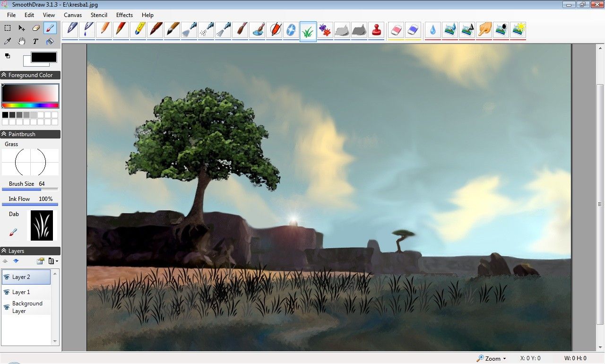Viewport: 605px width, 364px height.
Task: Move Layer 2 down with the blue arrow
Action: pyautogui.click(x=16, y=260)
